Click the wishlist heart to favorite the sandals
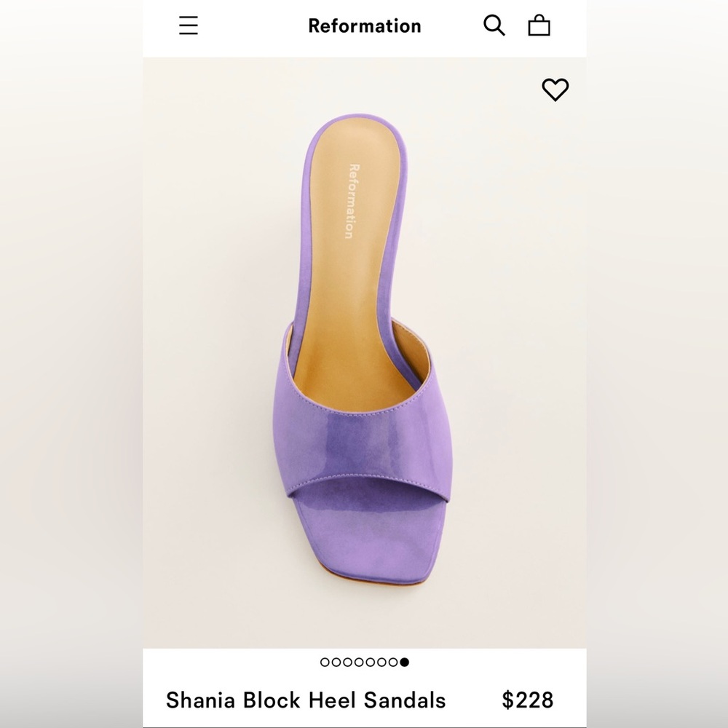The height and width of the screenshot is (728, 728). coord(555,90)
